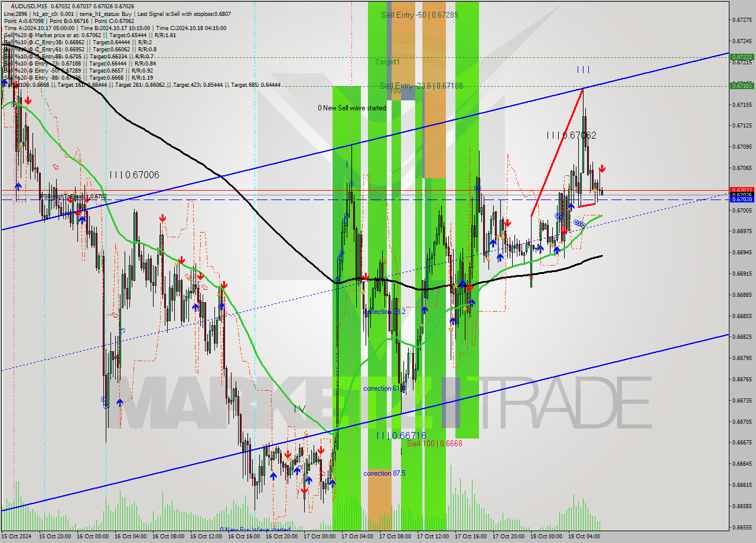Select the 0.66855 price axis value

coord(742,316)
